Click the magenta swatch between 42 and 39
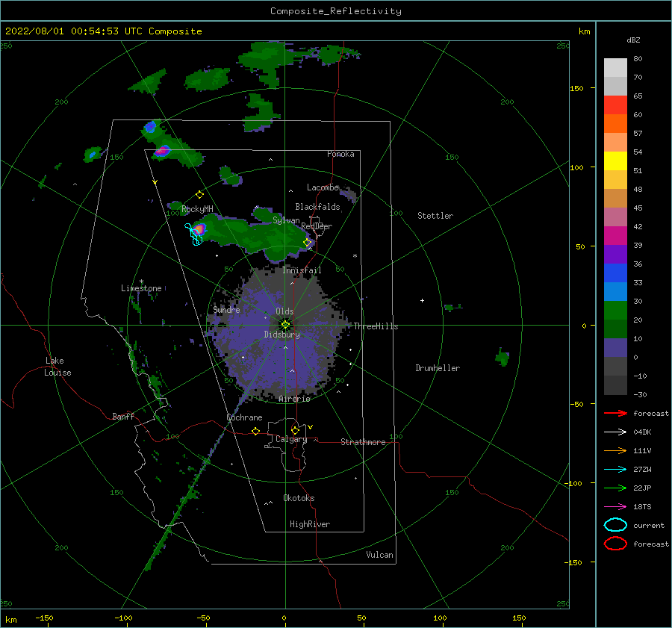 point(615,236)
